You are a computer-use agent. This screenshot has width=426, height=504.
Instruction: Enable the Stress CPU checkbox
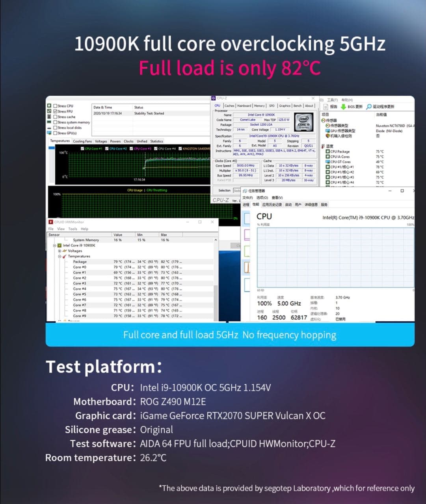56,106
